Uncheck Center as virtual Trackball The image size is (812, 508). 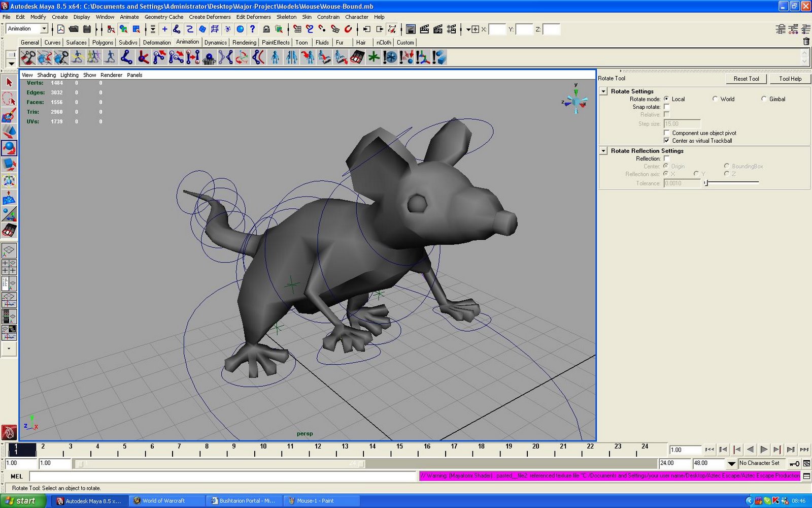point(666,141)
